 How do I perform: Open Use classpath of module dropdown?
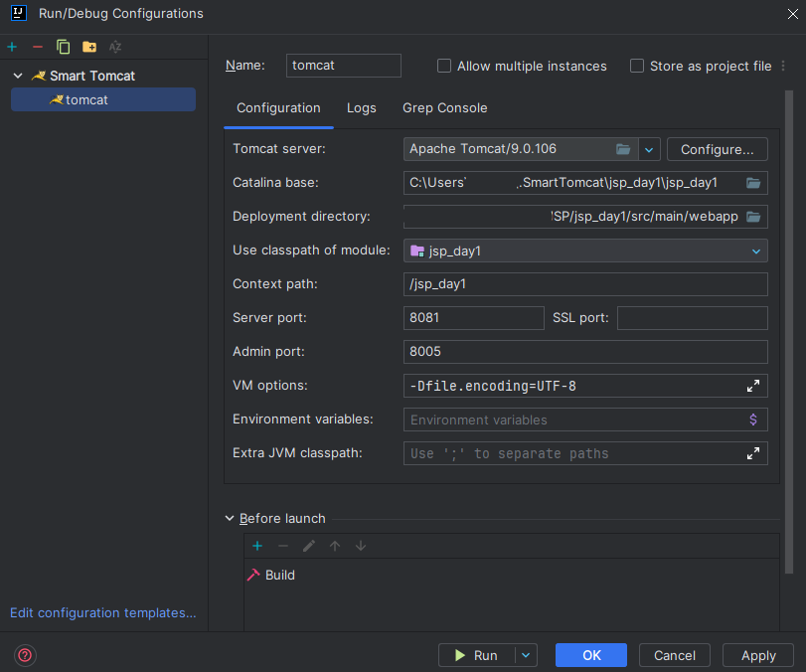[x=756, y=252]
